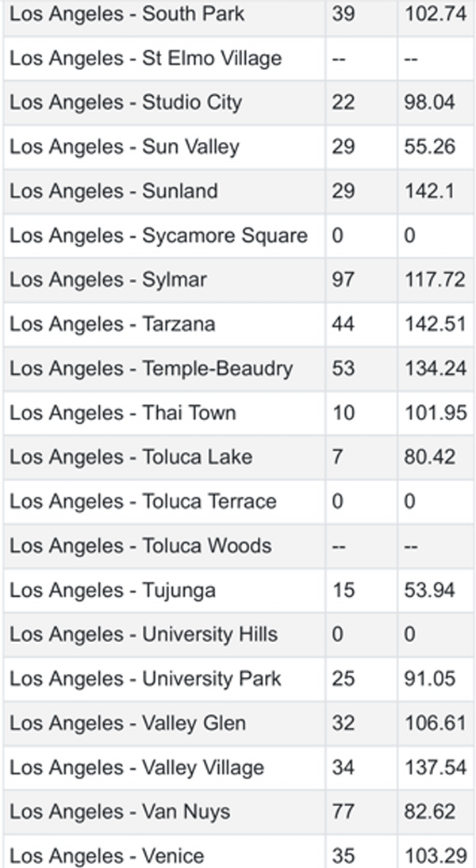Click Van Nuys case count of 77
Screen dimensions: 476x868
(344, 813)
